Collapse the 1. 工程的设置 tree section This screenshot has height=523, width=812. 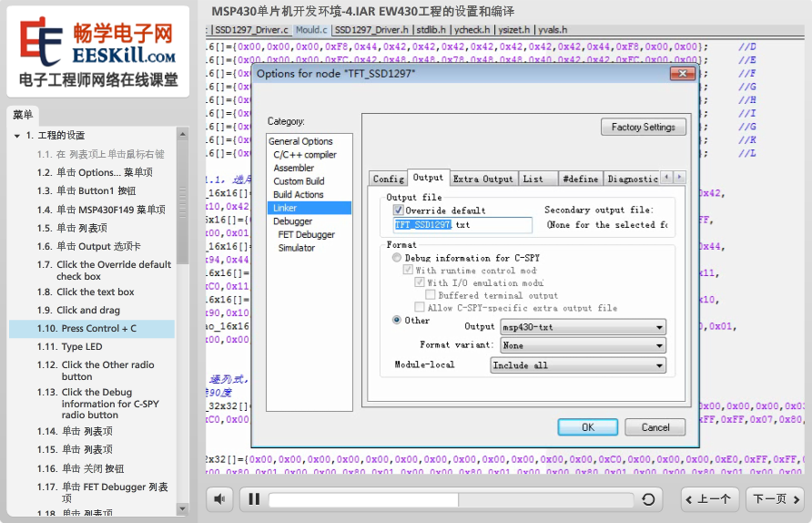click(x=17, y=136)
